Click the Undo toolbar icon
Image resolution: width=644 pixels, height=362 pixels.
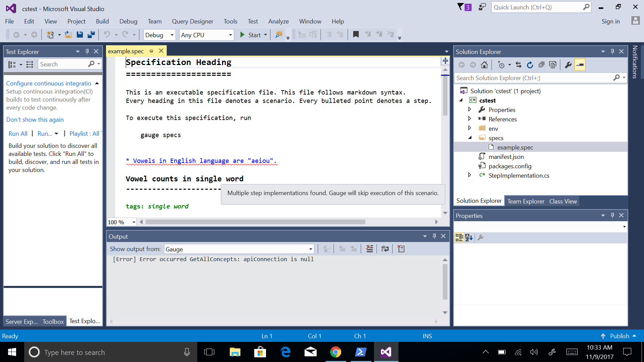pyautogui.click(x=107, y=35)
